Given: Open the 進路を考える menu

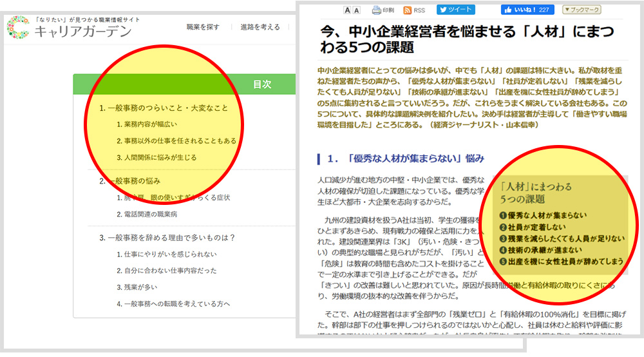Looking at the screenshot, I should [260, 27].
